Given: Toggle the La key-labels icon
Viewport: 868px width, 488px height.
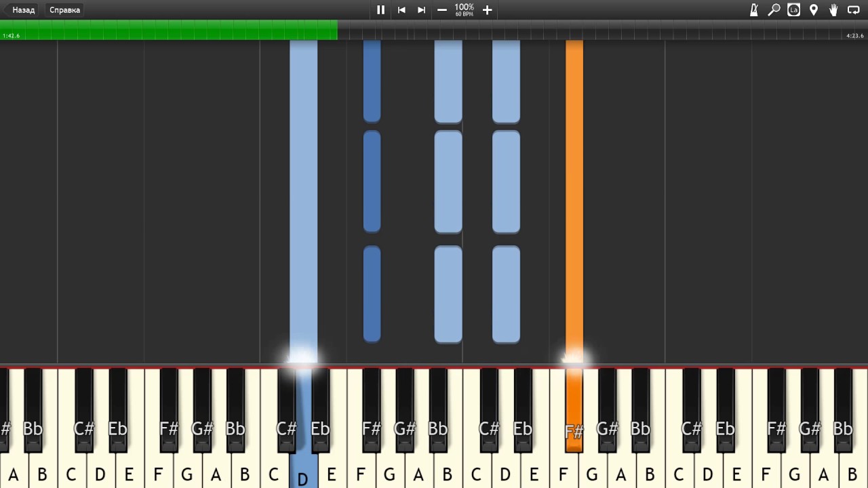Looking at the screenshot, I should (793, 10).
